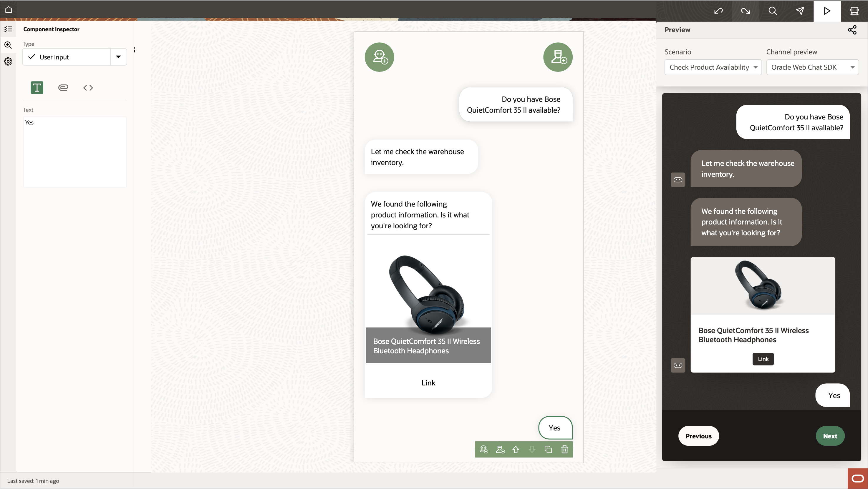Image resolution: width=868 pixels, height=489 pixels.
Task: Share the preview using the share icon
Action: (852, 30)
